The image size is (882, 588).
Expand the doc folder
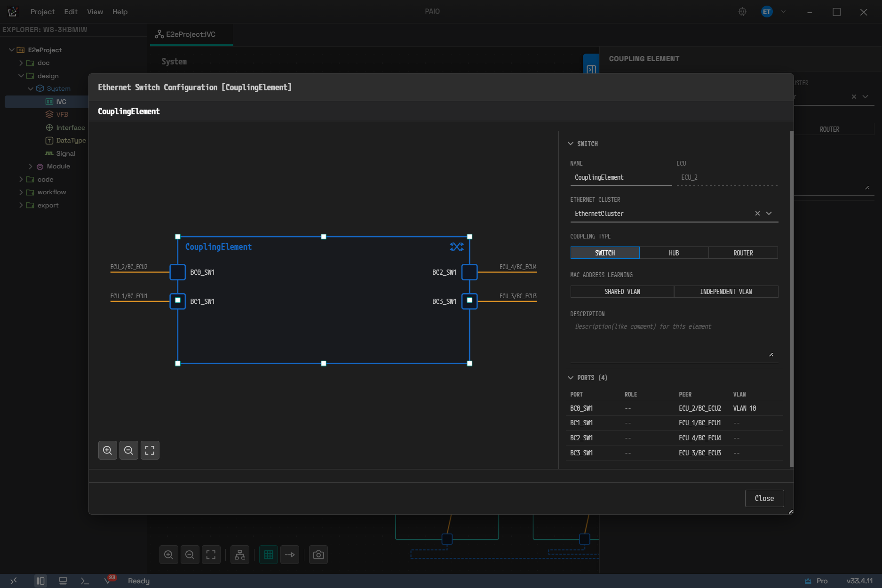[x=21, y=63]
